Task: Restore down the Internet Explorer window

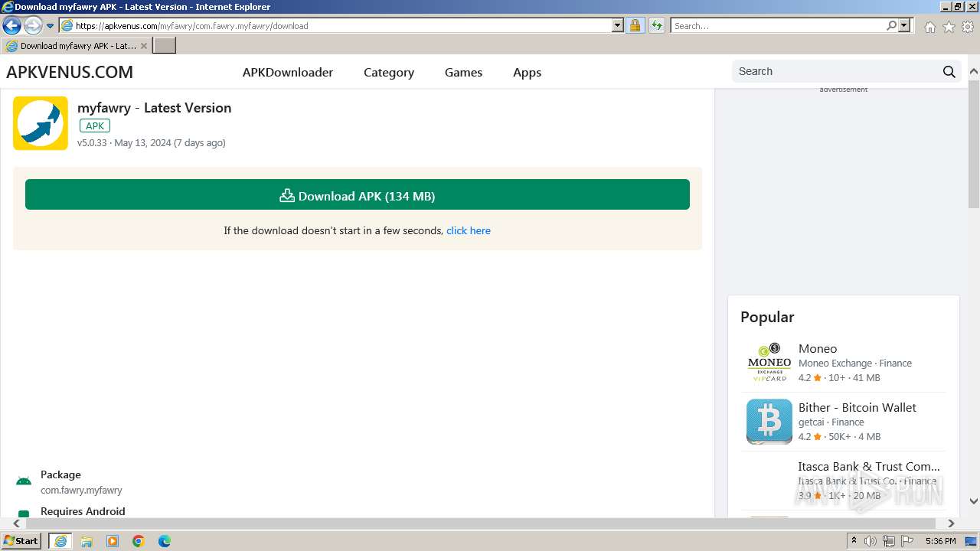Action: pyautogui.click(x=957, y=7)
